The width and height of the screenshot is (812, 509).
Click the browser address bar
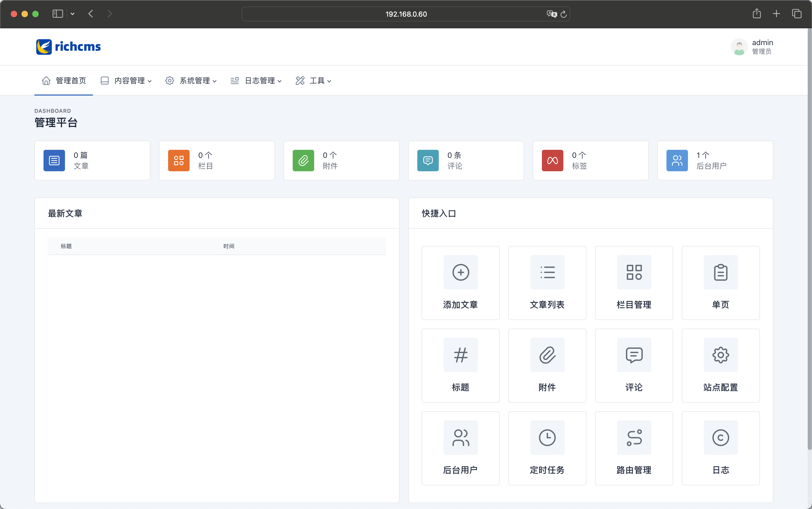coord(406,14)
